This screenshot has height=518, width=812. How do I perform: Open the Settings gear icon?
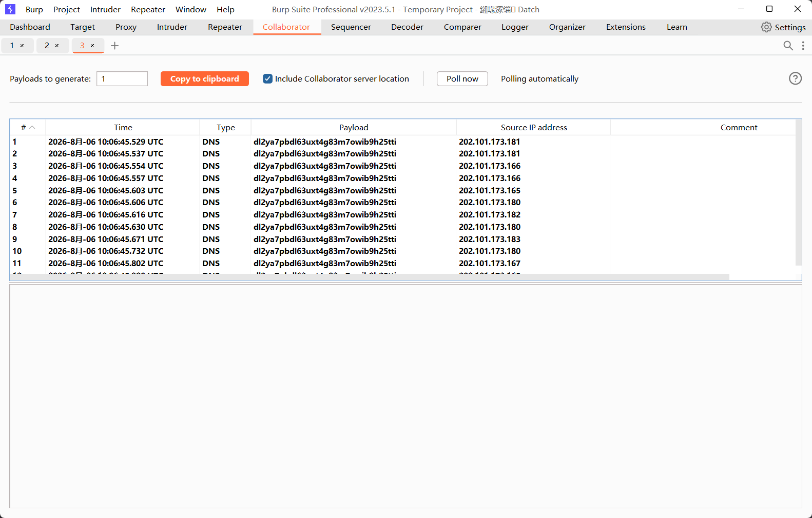click(x=766, y=27)
